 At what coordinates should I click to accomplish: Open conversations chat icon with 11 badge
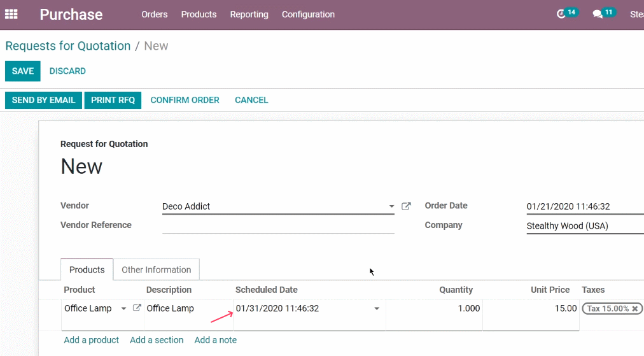pyautogui.click(x=604, y=13)
